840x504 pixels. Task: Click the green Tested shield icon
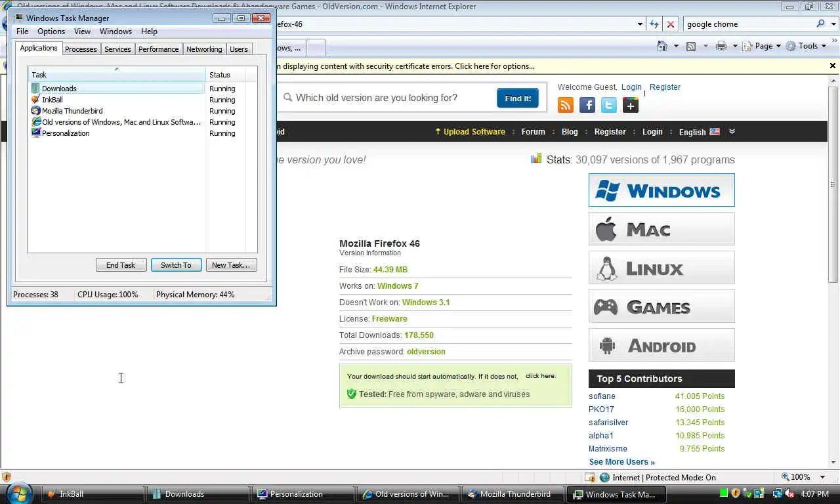(352, 394)
